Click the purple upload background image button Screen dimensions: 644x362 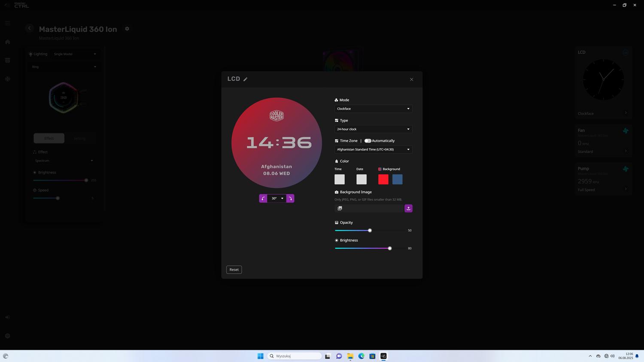(408, 208)
